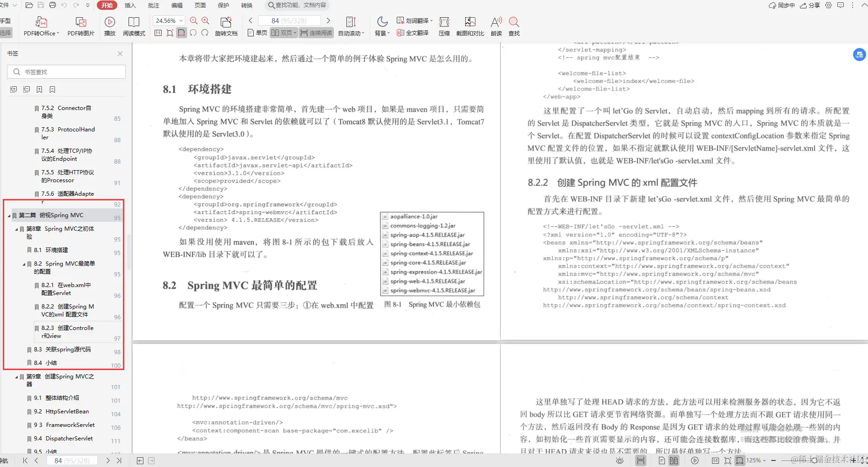Click inside the 书签查找 bookmark search field

(65, 71)
